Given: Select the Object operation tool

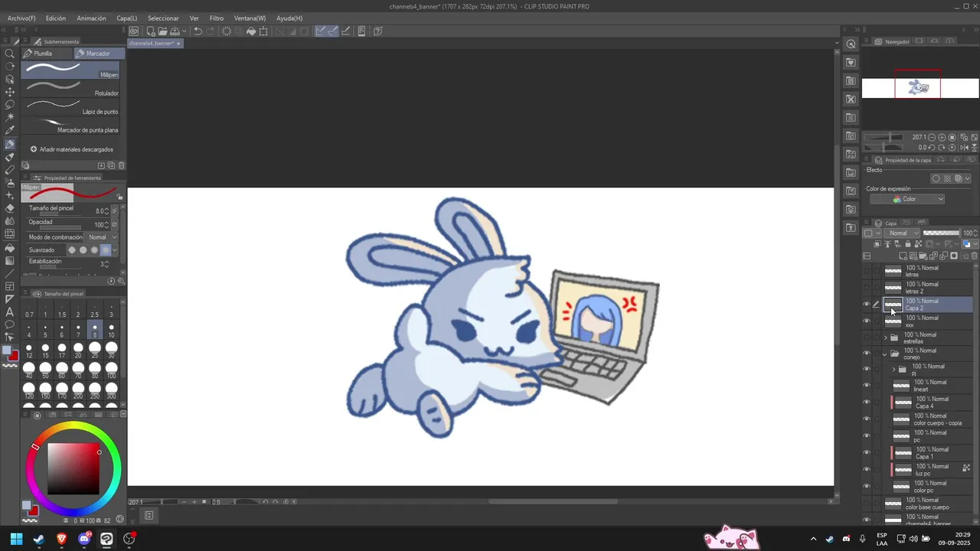Looking at the screenshot, I should point(10,79).
